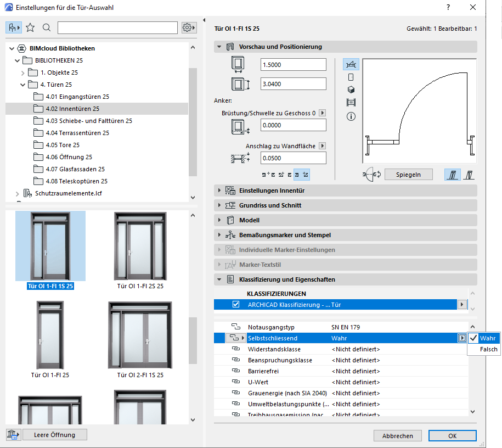The width and height of the screenshot is (502, 448).
Task: Show the object info icon
Action: (x=351, y=116)
